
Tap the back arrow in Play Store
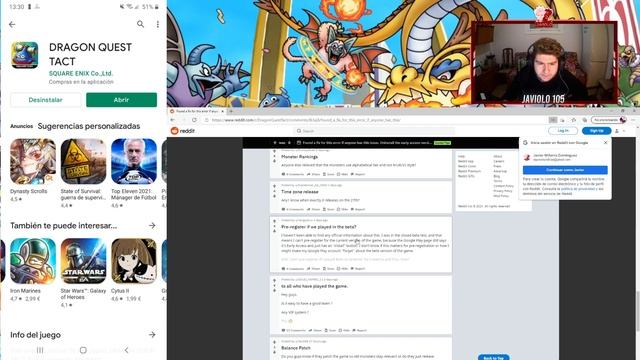12,24
